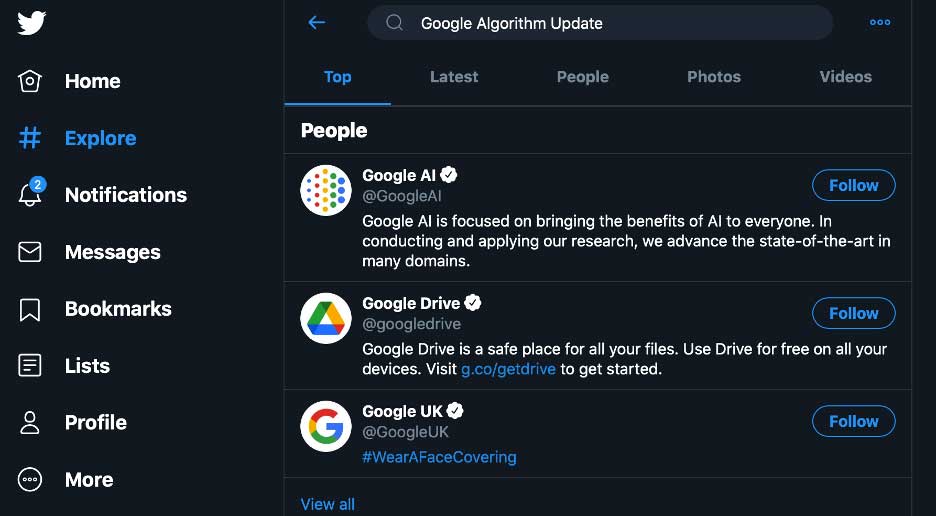This screenshot has height=516, width=936.
Task: Focus the Google Algorithm Update search field
Action: pyautogui.click(x=600, y=23)
